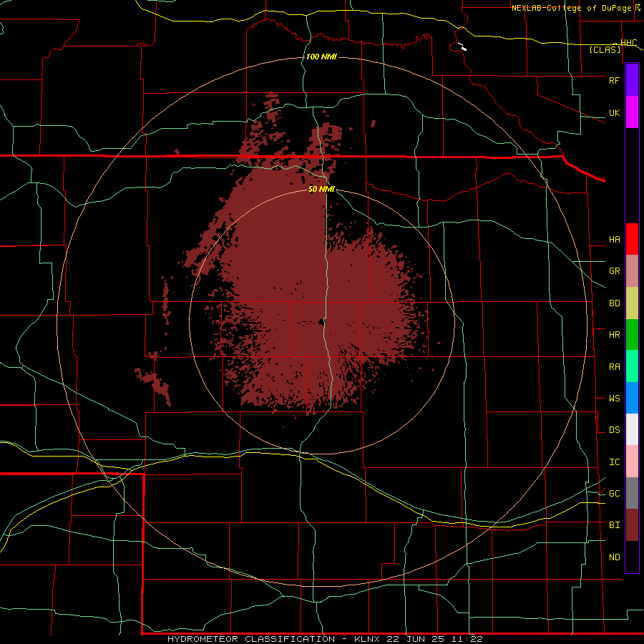Select the dusty pink GR legend swatch
This screenshot has width=644, height=644.
(x=632, y=271)
